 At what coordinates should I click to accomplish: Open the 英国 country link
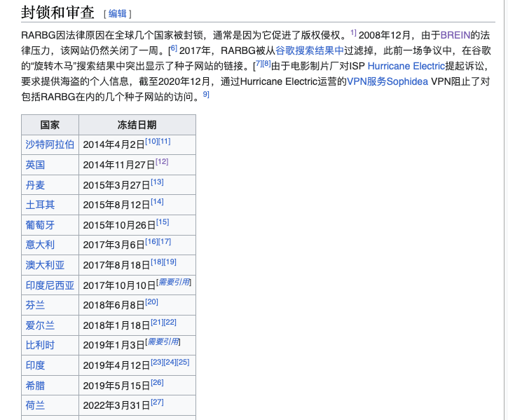(35, 165)
